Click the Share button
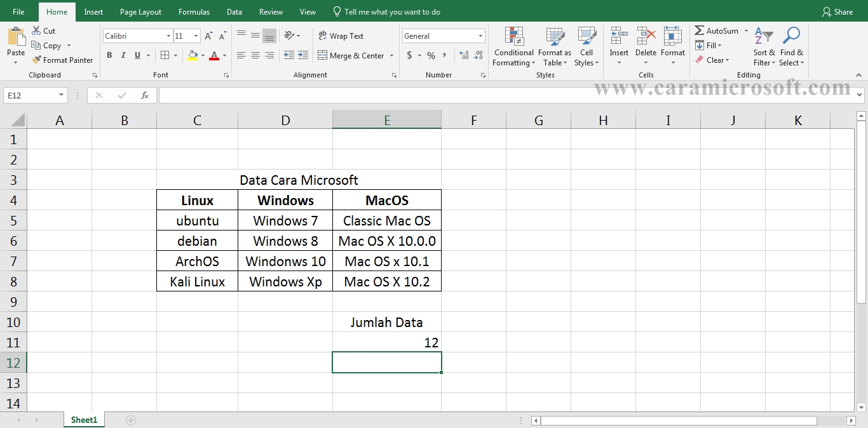868x428 pixels. pos(837,11)
